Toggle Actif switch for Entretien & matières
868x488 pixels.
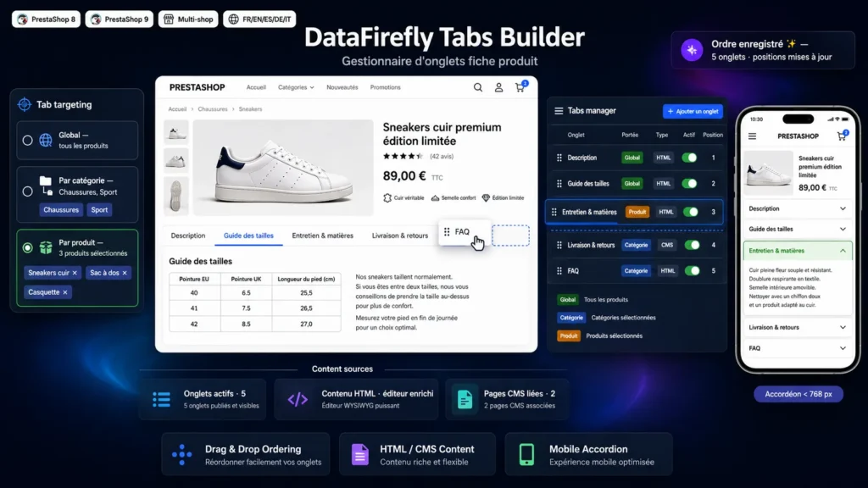[x=690, y=212]
